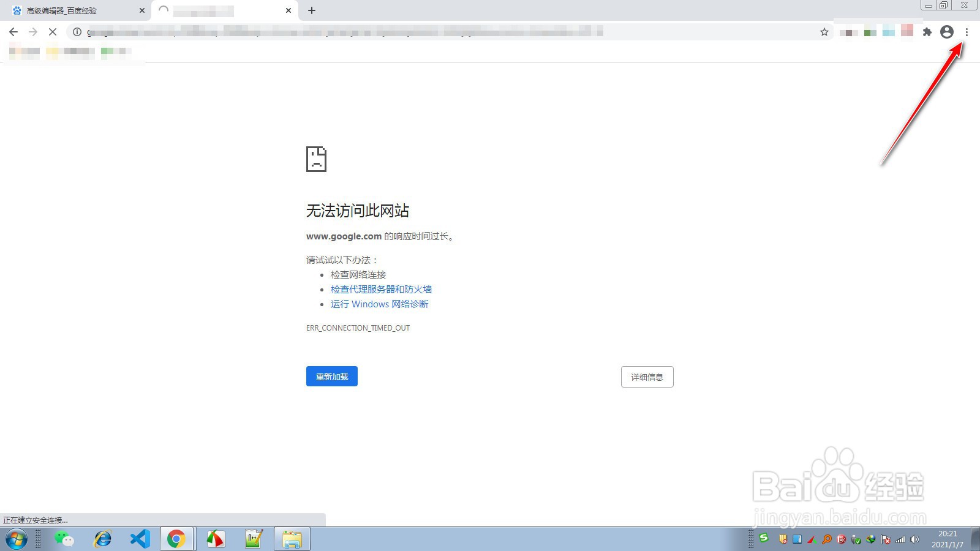Click the 详细信息 details button
The image size is (980, 551).
click(647, 377)
